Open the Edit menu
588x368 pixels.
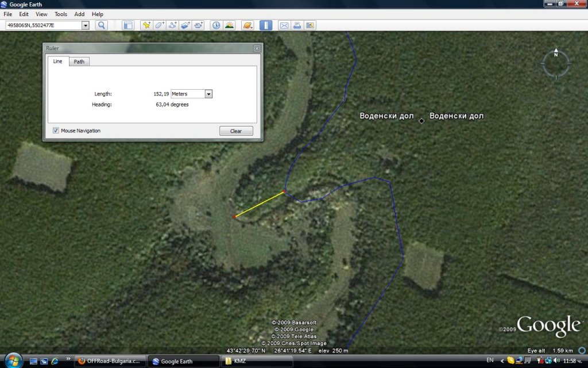(24, 14)
